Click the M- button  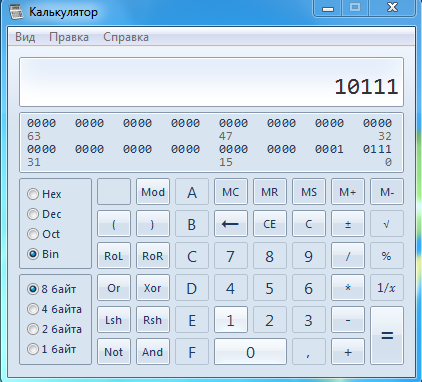tap(387, 192)
